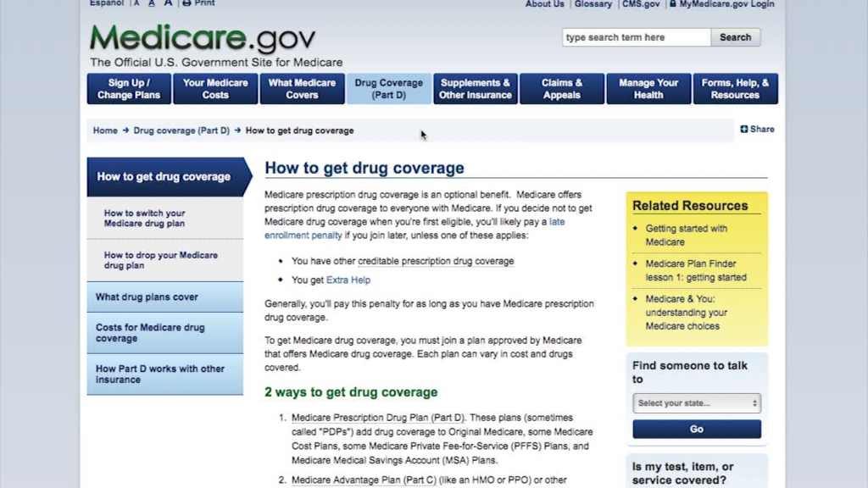This screenshot has width=868, height=488.
Task: Go to Home breadcrumb
Action: (x=105, y=130)
